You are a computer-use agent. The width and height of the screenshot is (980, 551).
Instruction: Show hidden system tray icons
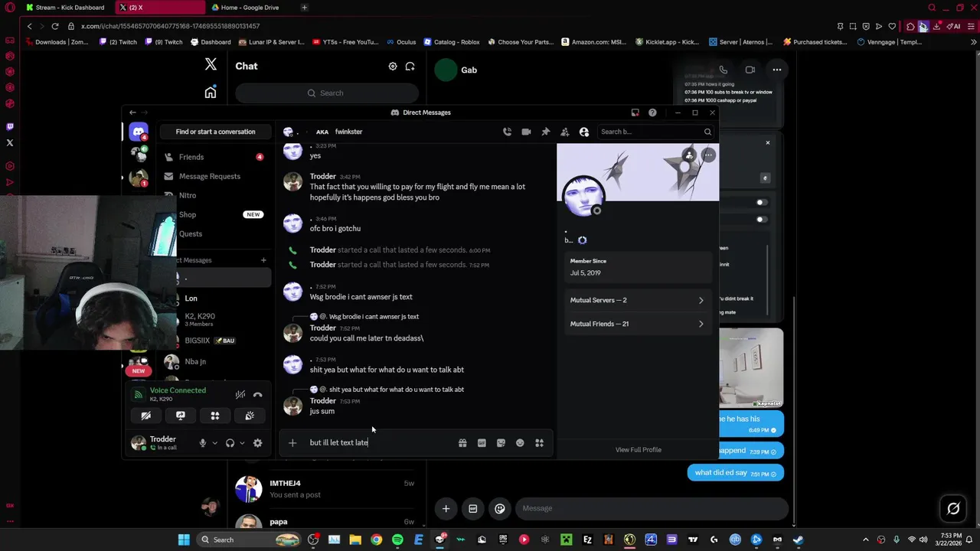click(866, 540)
